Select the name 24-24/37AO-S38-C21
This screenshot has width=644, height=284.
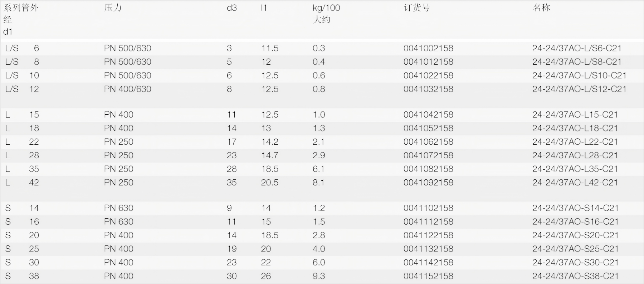[575, 276]
